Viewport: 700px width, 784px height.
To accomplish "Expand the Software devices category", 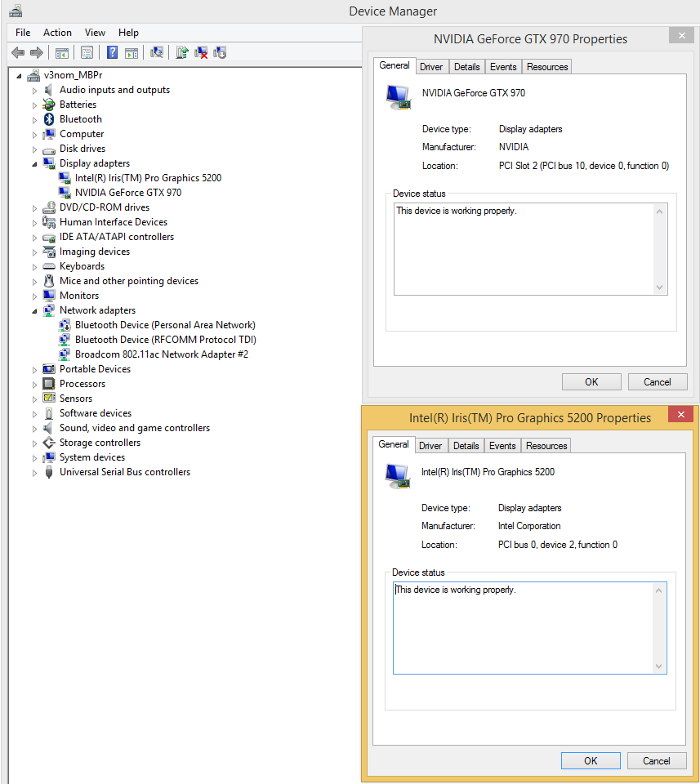I will [34, 414].
